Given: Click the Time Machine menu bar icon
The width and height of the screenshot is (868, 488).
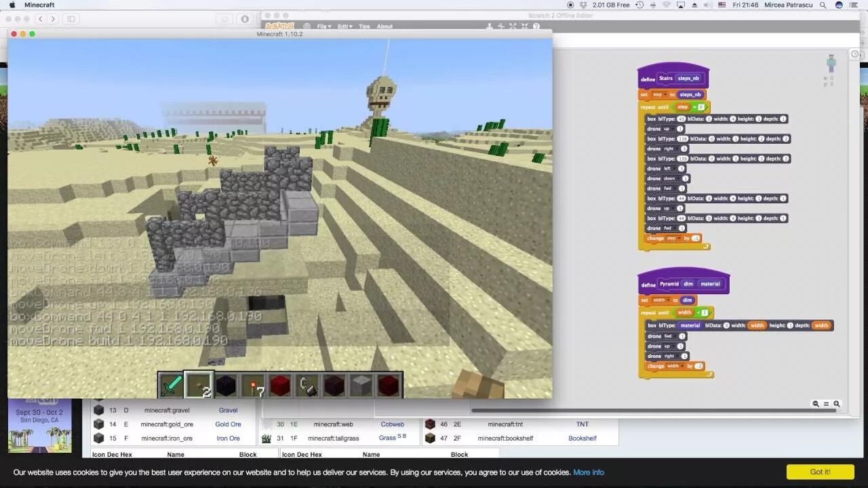Looking at the screenshot, I should tap(639, 5).
